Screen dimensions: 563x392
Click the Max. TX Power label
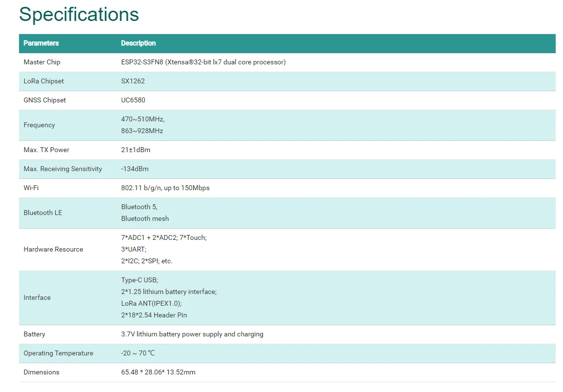pos(46,150)
